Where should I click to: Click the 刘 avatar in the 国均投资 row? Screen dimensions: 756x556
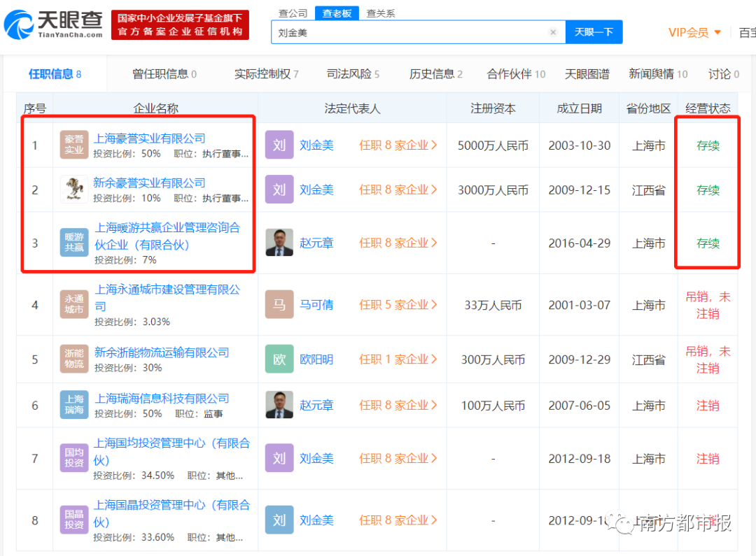pos(279,457)
